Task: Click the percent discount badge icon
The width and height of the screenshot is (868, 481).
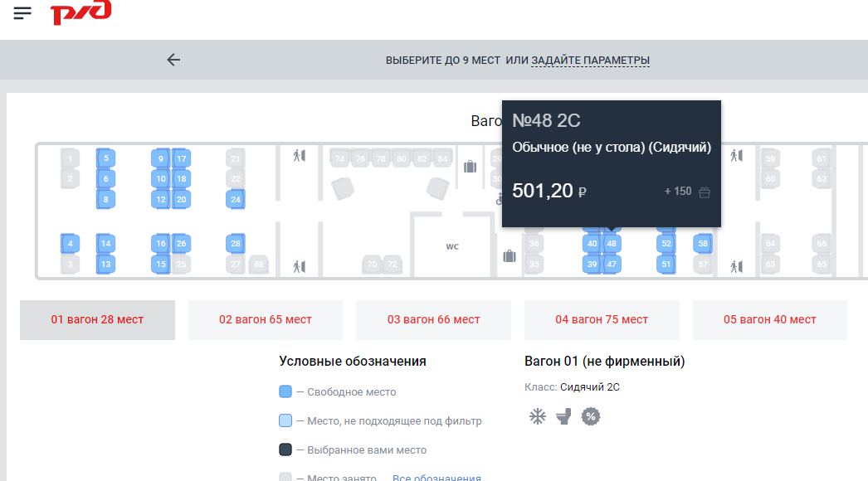Action: click(x=590, y=416)
